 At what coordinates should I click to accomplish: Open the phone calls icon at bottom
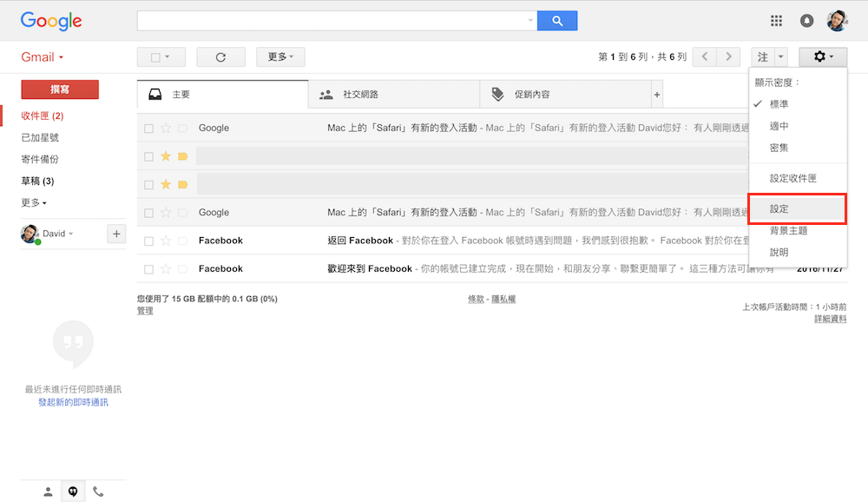click(98, 492)
